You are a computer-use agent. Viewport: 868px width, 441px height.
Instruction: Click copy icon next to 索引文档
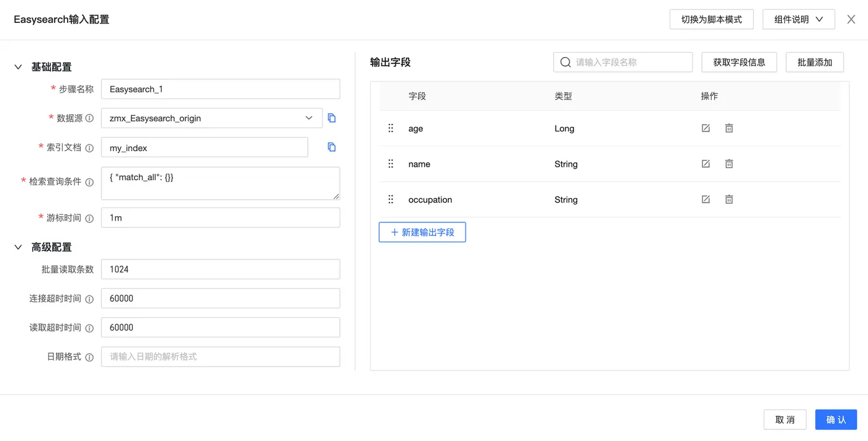pos(332,147)
